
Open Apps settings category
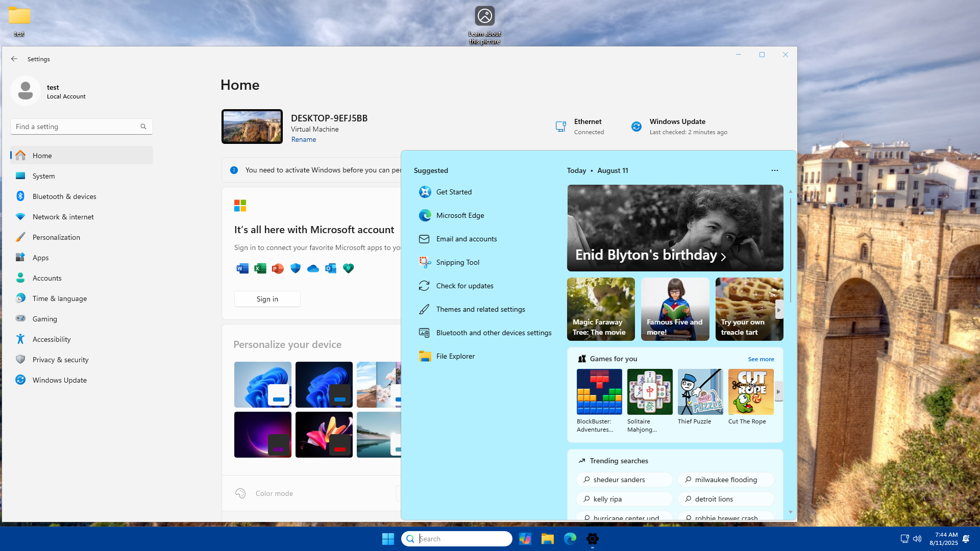coord(82,258)
